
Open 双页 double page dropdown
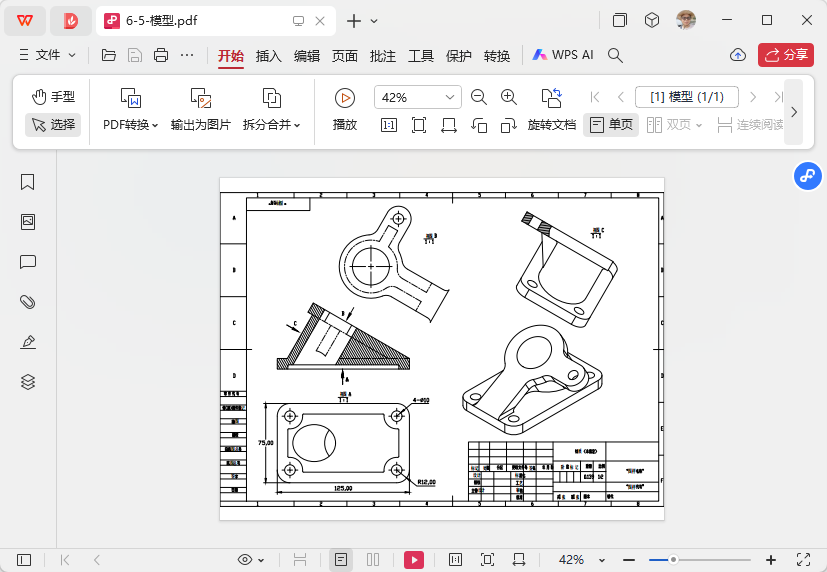click(x=675, y=125)
